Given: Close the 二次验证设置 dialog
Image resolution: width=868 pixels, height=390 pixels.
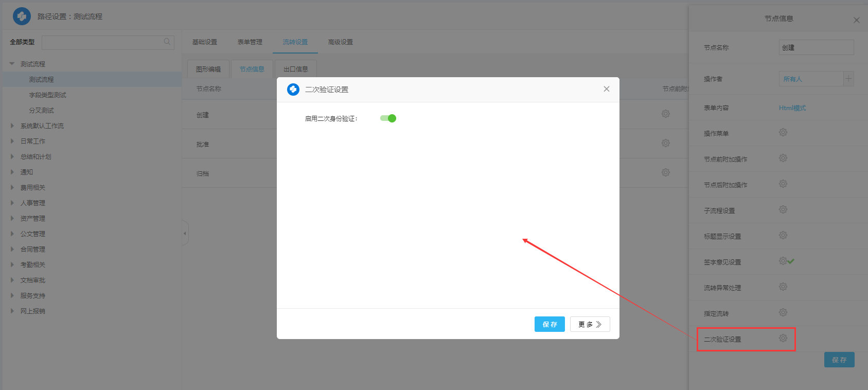Looking at the screenshot, I should click(607, 89).
